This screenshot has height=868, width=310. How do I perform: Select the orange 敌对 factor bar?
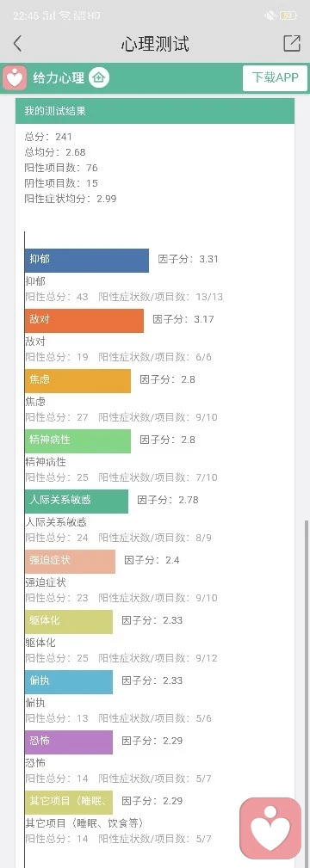(x=84, y=321)
